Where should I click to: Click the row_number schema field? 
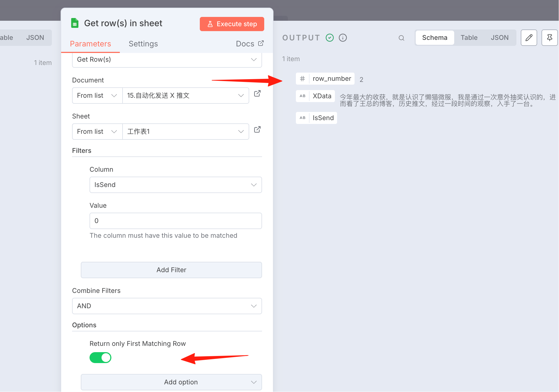point(325,79)
